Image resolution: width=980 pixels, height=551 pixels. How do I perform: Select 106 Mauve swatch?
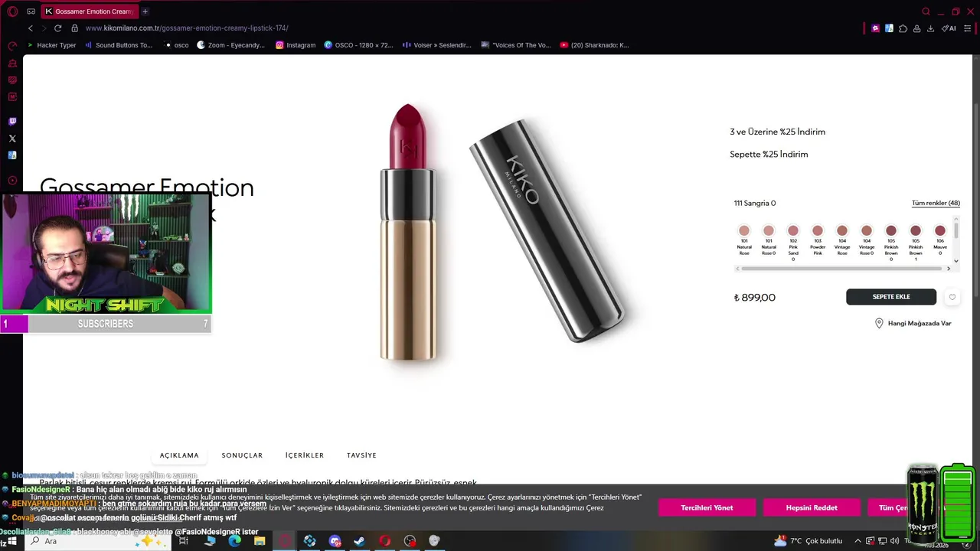[940, 230]
